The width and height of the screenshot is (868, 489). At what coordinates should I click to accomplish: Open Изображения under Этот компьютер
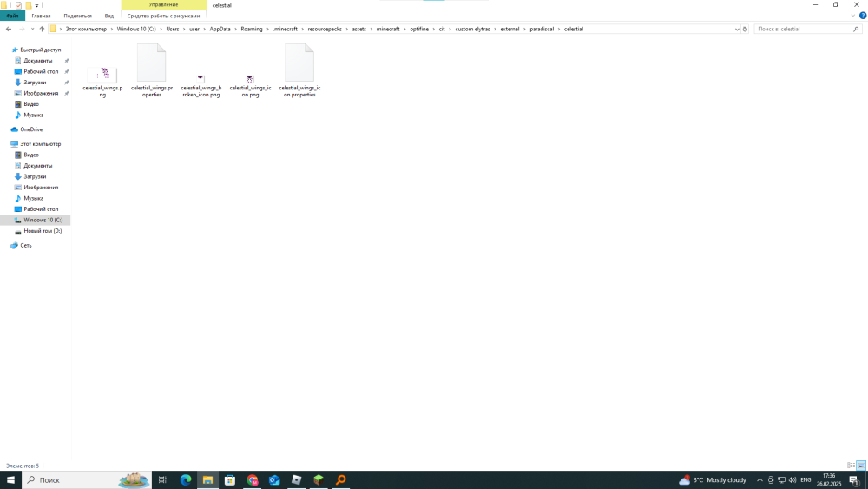pyautogui.click(x=41, y=188)
